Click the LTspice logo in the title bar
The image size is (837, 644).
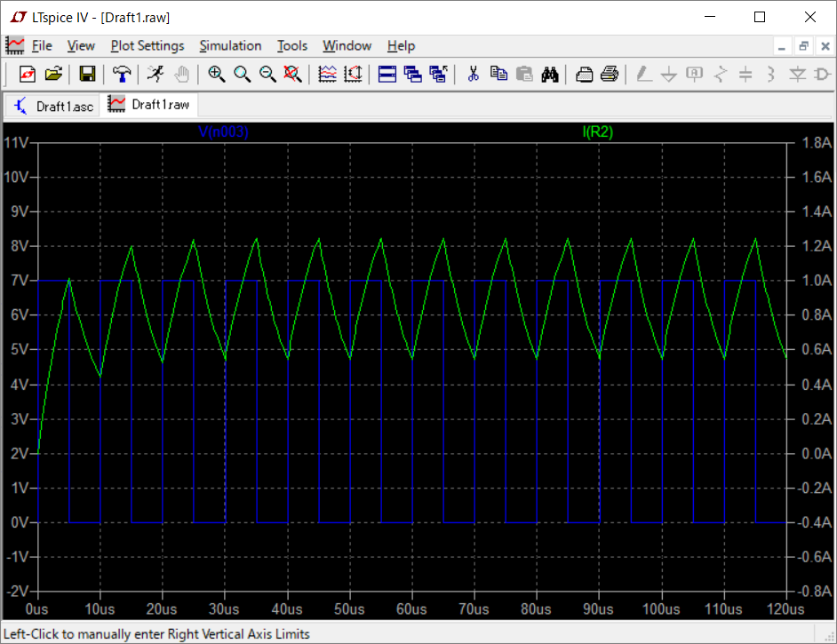point(18,17)
